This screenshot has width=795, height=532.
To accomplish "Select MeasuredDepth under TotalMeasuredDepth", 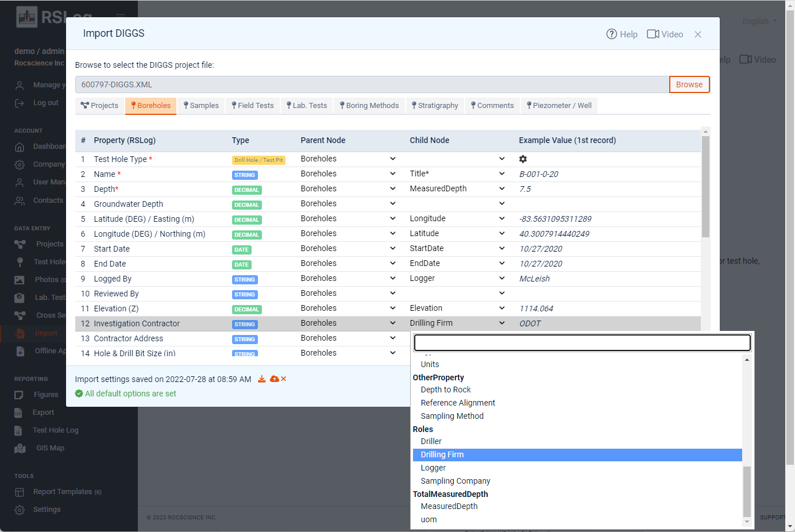I will (577, 506).
